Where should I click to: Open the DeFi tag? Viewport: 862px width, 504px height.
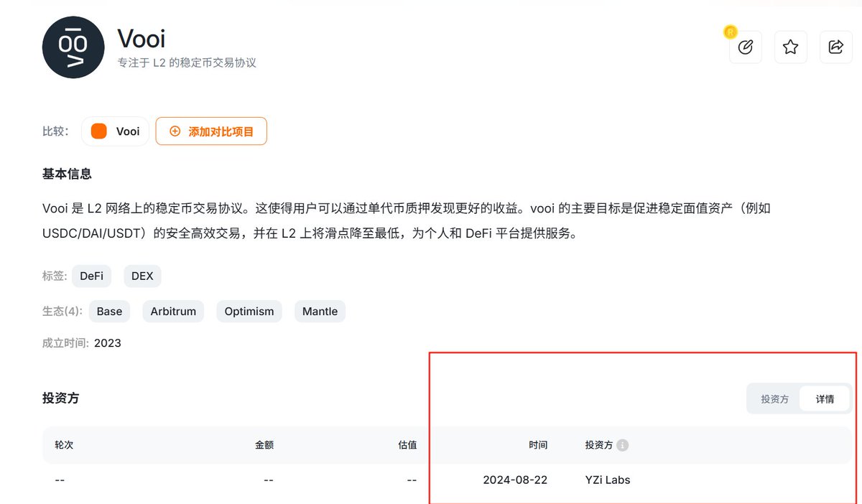point(92,276)
